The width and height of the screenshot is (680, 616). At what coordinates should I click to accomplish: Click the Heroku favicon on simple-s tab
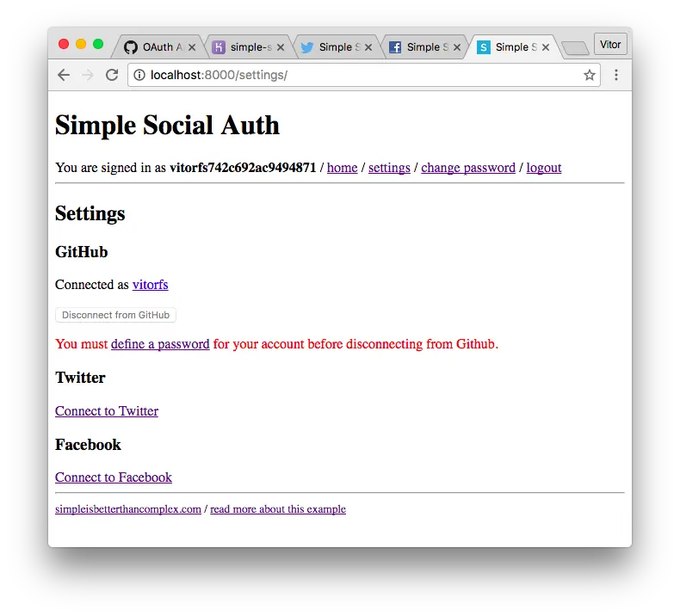219,46
